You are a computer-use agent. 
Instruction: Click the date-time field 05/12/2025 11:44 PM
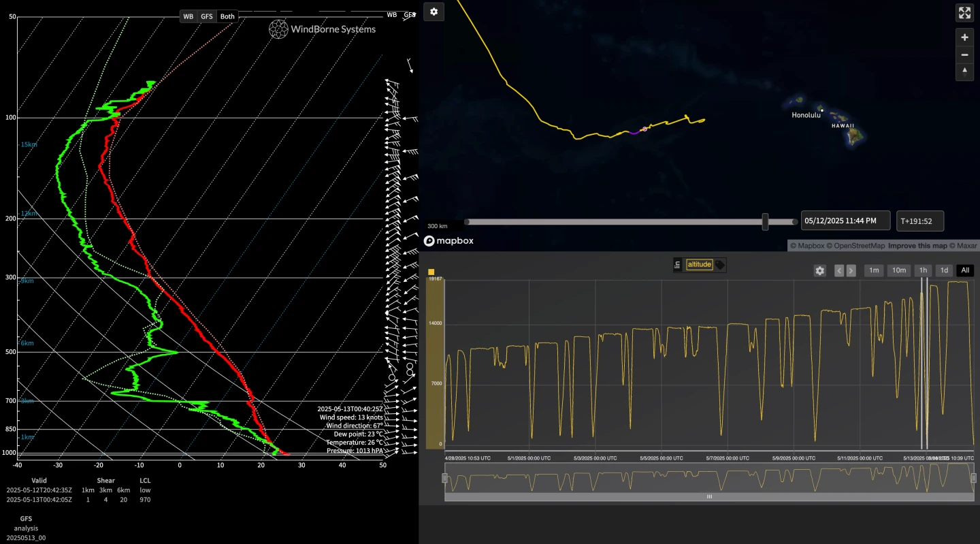pyautogui.click(x=845, y=221)
